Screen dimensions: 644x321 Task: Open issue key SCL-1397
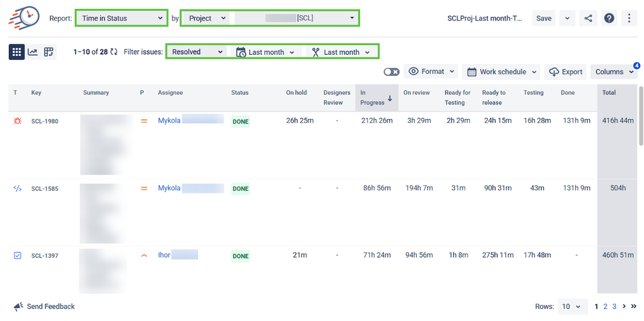click(x=45, y=256)
